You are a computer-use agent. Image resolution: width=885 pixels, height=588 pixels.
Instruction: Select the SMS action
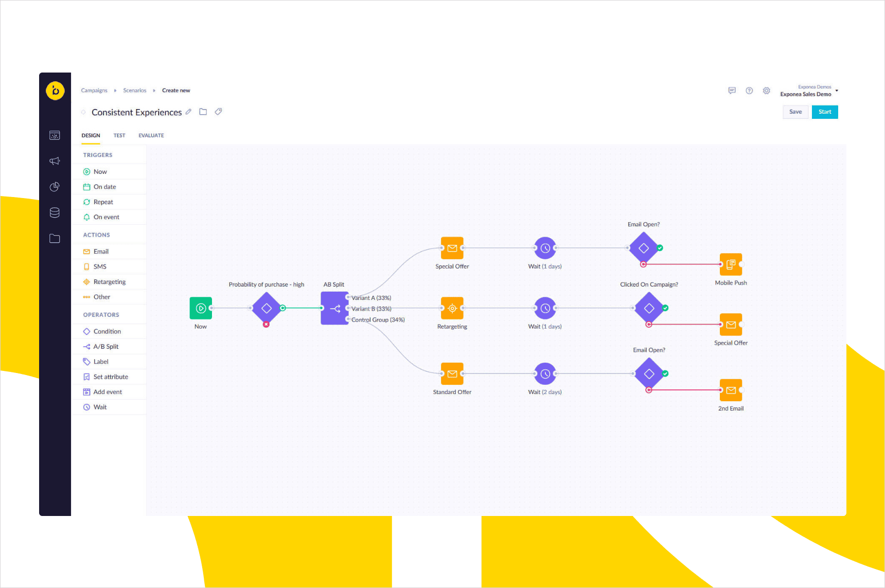99,266
